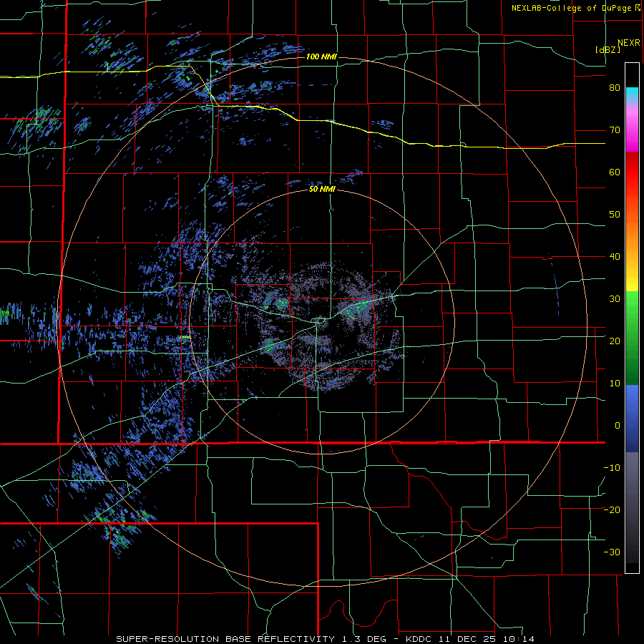644x644 pixels.
Task: Click the 70 dBZ scale value
Action: [615, 130]
